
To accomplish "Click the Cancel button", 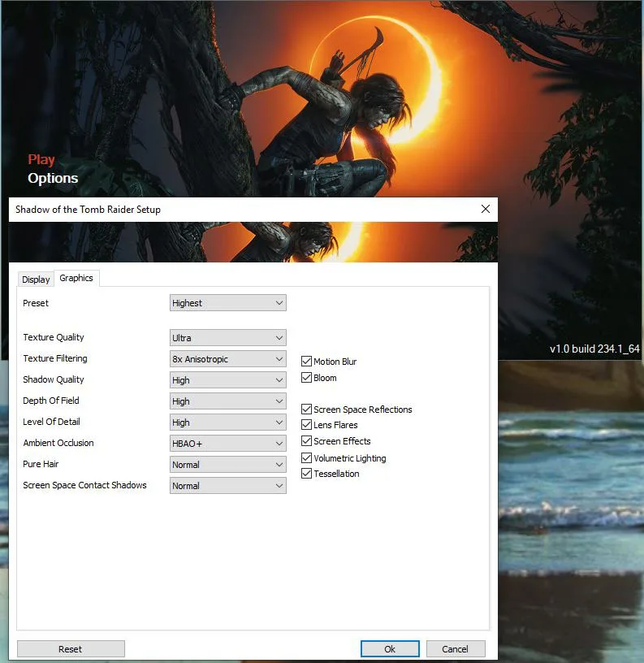I will coord(455,648).
